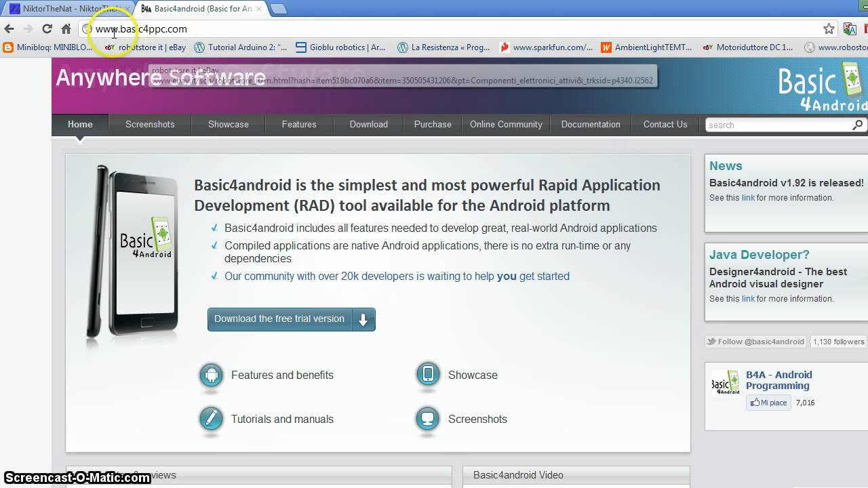Image resolution: width=868 pixels, height=488 pixels.
Task: Open the Tutorials and manuals link
Action: point(282,419)
